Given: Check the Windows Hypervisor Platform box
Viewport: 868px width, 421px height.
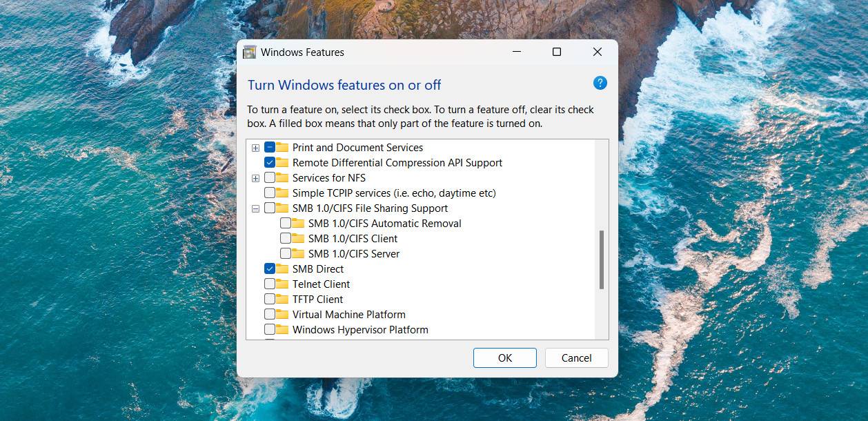Looking at the screenshot, I should click(x=270, y=329).
